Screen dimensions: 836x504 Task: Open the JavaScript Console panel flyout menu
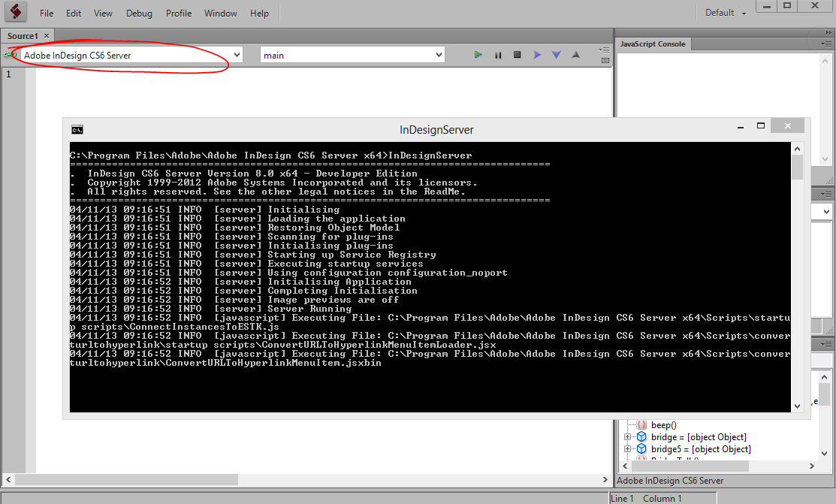826,44
